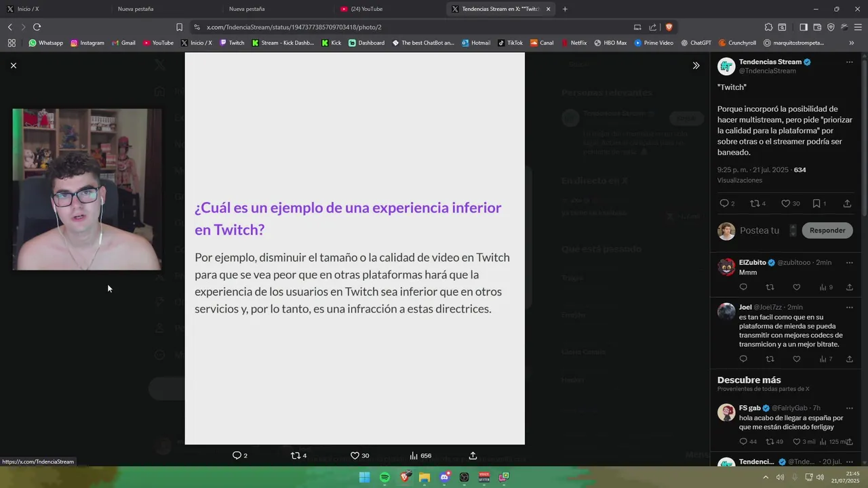Switch to the 'Inicio / X' browser tab
868x488 pixels.
pyautogui.click(x=27, y=9)
